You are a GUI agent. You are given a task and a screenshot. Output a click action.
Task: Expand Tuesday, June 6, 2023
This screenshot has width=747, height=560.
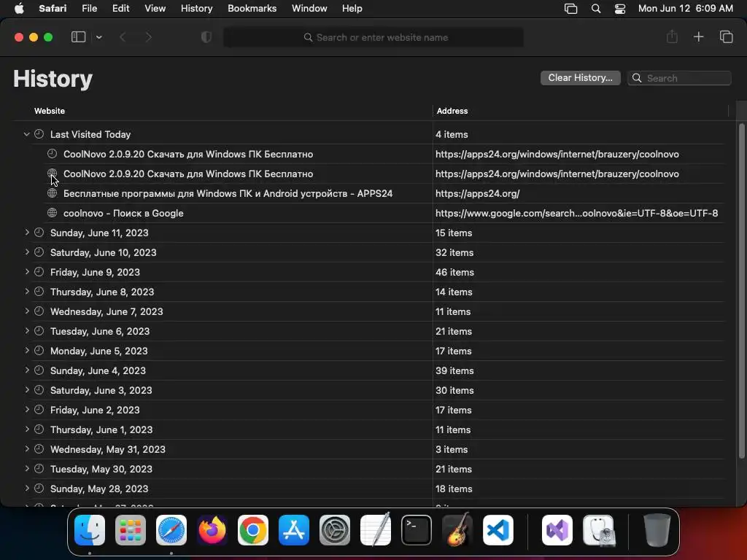(x=27, y=331)
